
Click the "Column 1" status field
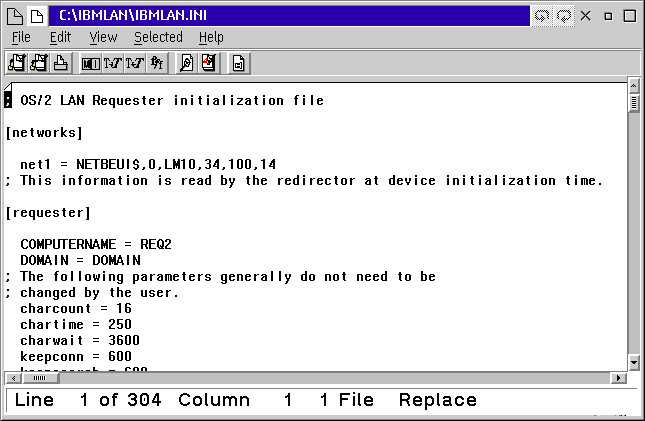click(x=235, y=400)
